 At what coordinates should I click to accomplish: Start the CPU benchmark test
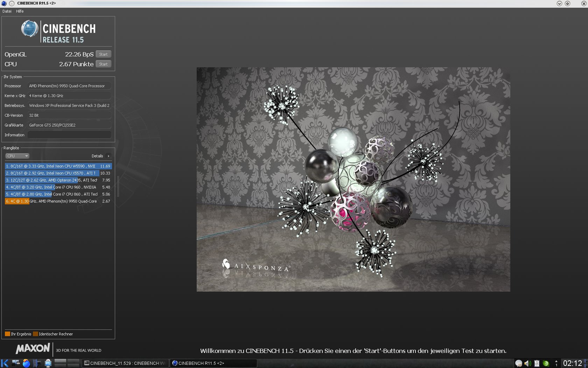(x=103, y=64)
